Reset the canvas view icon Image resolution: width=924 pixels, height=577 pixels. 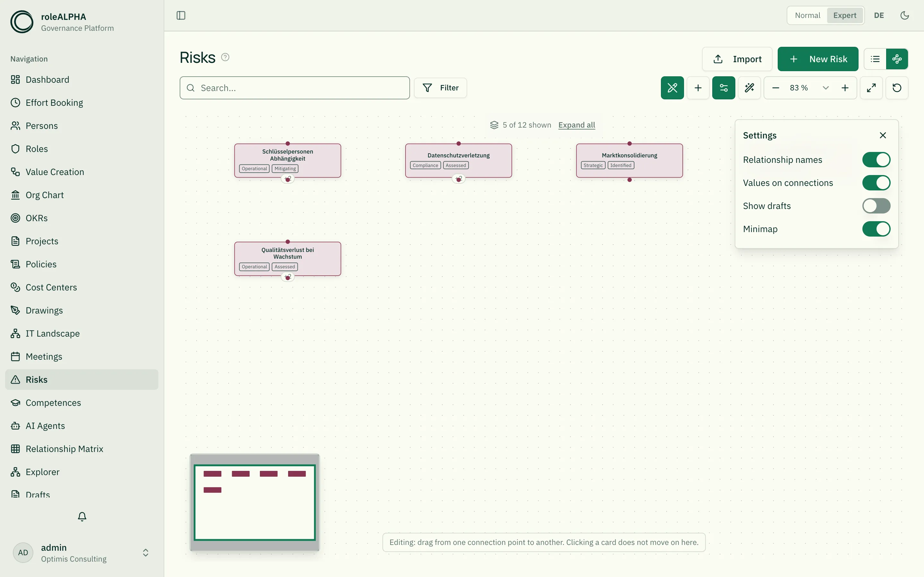coord(897,88)
